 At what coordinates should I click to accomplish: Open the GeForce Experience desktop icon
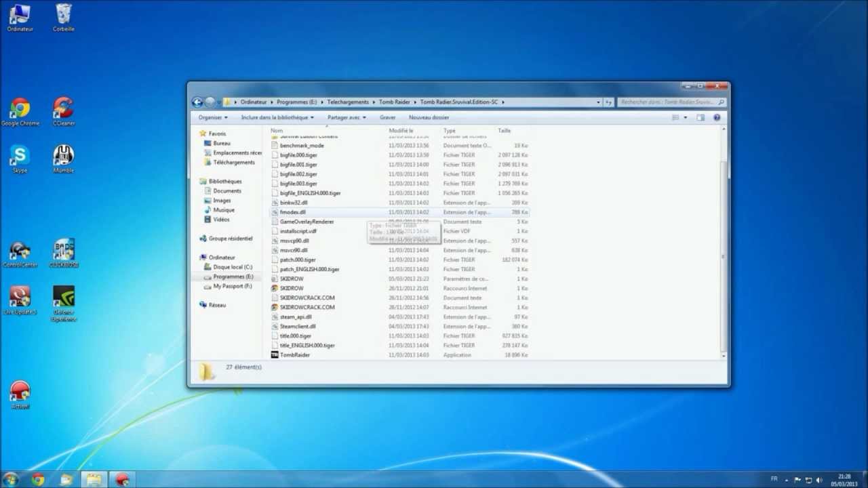[x=63, y=304]
